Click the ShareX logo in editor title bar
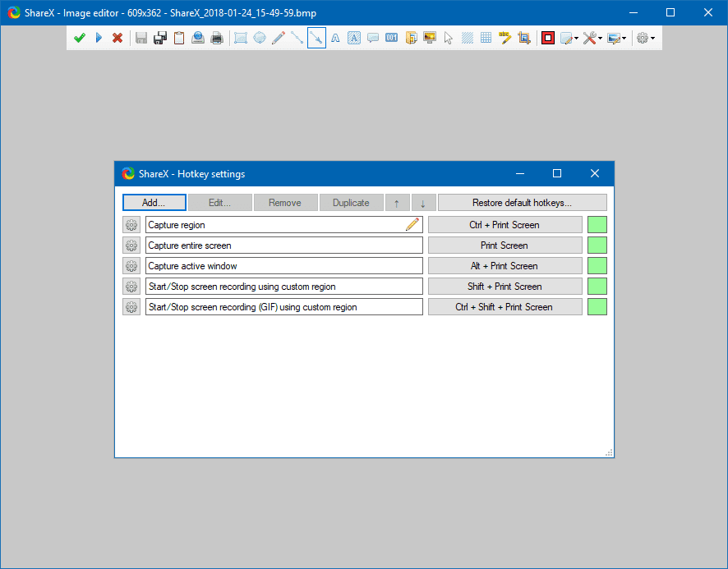This screenshot has height=569, width=728. pos(14,12)
